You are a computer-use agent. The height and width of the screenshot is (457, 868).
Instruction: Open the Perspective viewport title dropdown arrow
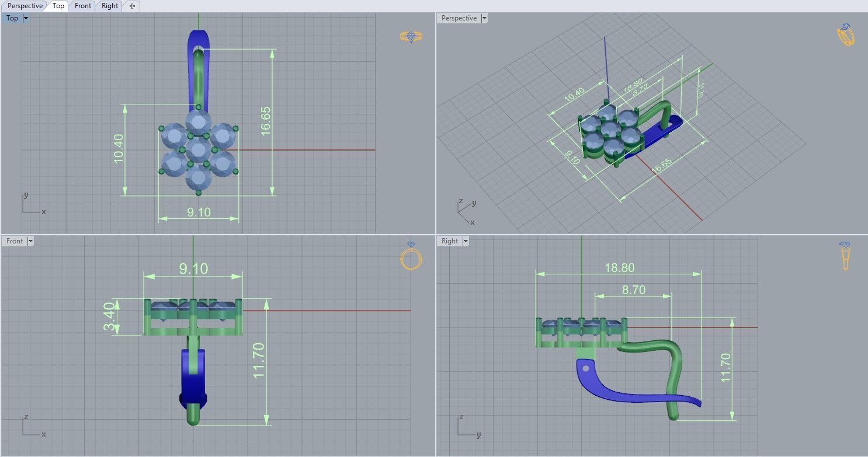point(484,18)
